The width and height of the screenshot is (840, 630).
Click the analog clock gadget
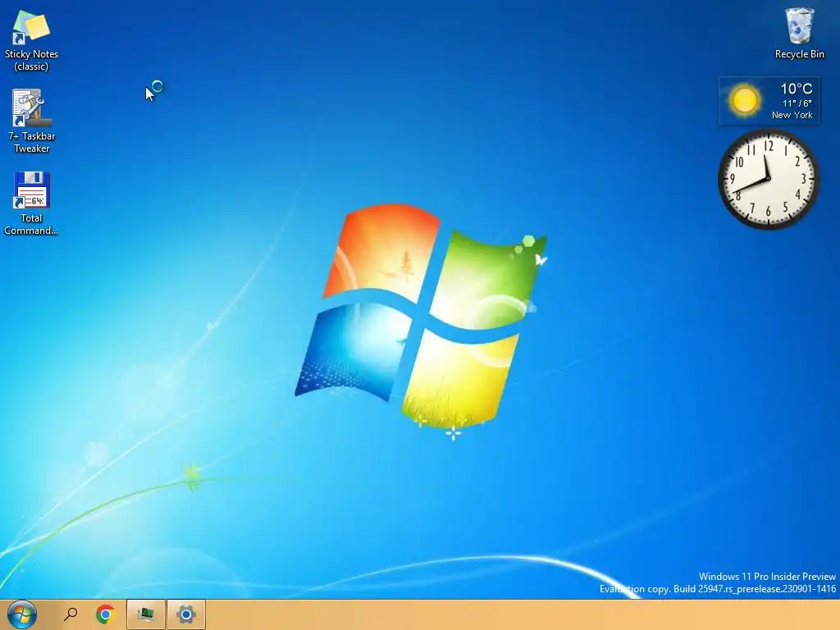[x=768, y=179]
